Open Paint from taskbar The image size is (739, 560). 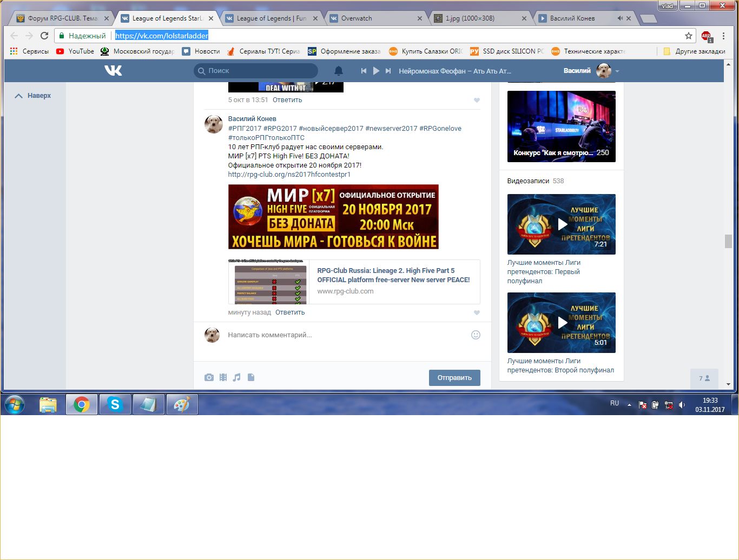182,404
